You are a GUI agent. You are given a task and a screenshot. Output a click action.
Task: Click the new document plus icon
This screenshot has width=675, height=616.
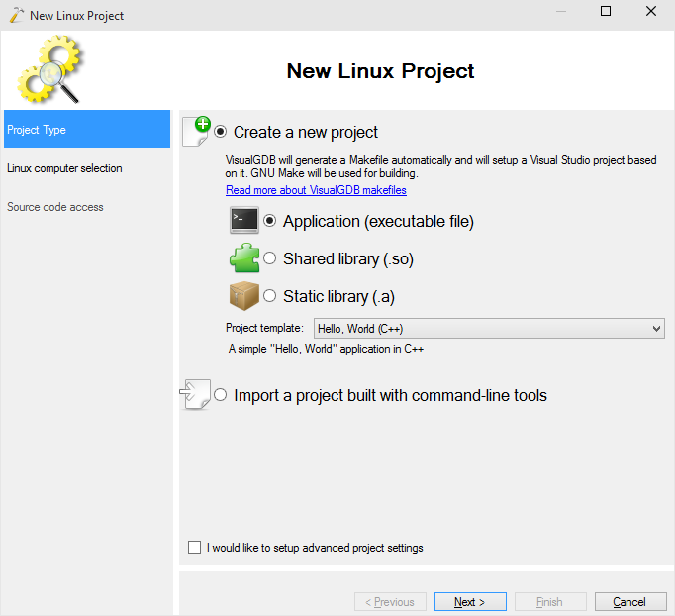pos(197,132)
